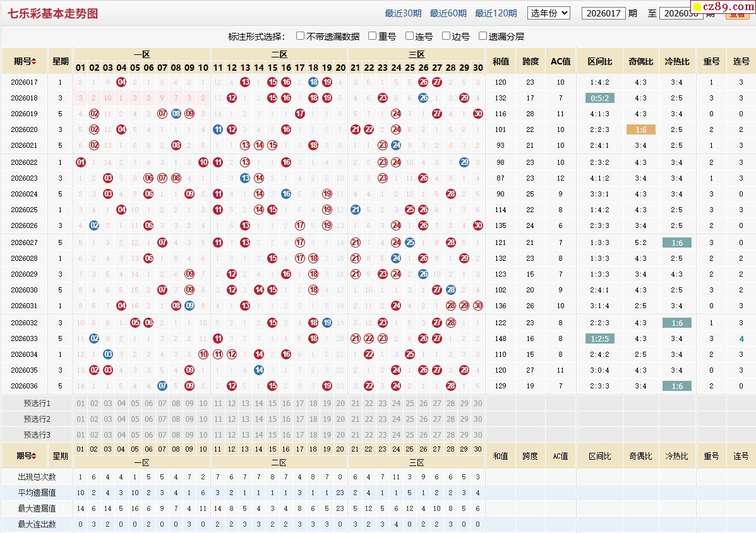
Task: Click blue ball 26 in row 2026018
Action: pos(423,98)
